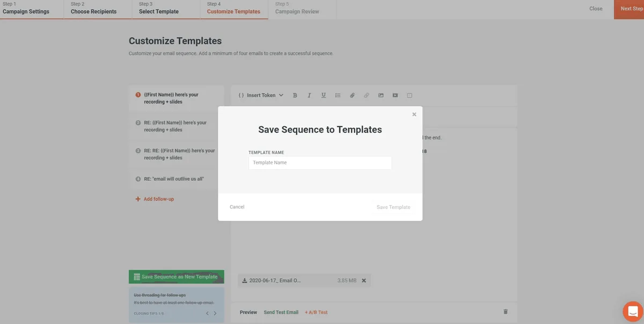The height and width of the screenshot is (324, 644).
Task: Attach a file using the paperclip icon
Action: point(352,95)
